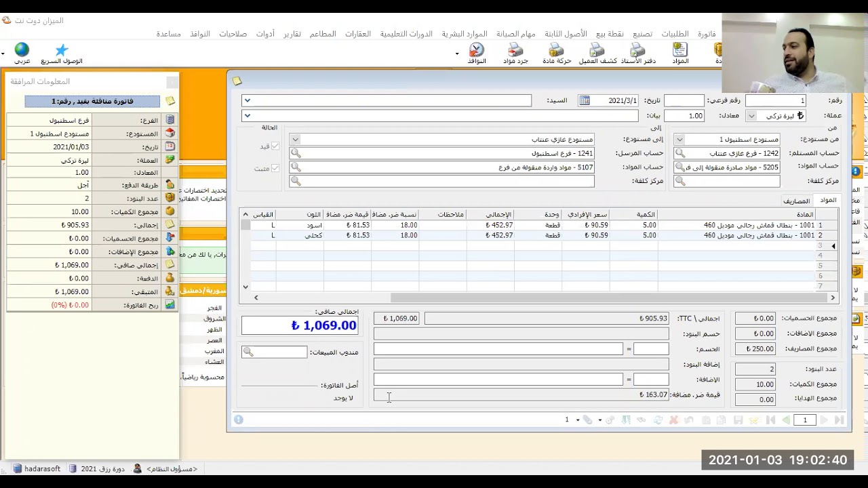This screenshot has height=488, width=868.
Task: Open دفتر الأستاذ ledger report icon
Action: coord(638,54)
